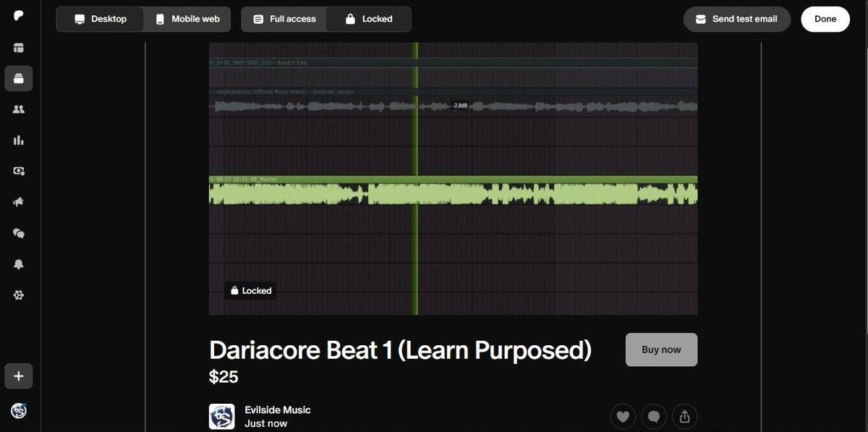
Task: Open the Audience people icon in the sidebar
Action: coord(19,109)
